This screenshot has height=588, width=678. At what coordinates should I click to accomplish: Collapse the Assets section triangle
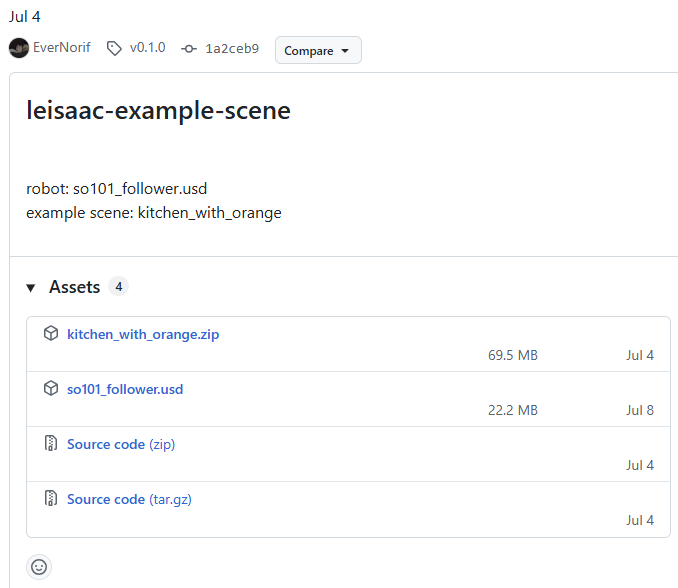[31, 288]
